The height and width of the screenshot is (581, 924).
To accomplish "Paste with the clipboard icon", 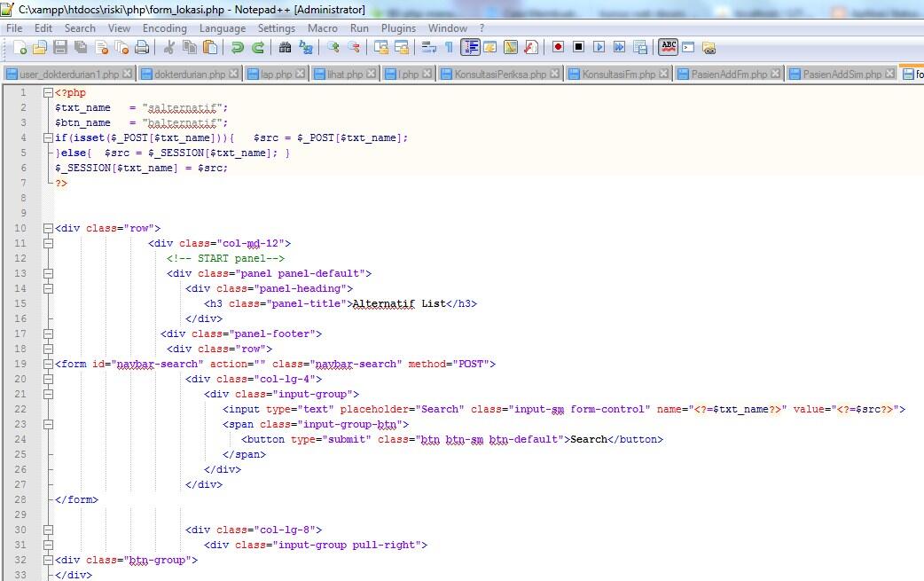I will coord(210,48).
